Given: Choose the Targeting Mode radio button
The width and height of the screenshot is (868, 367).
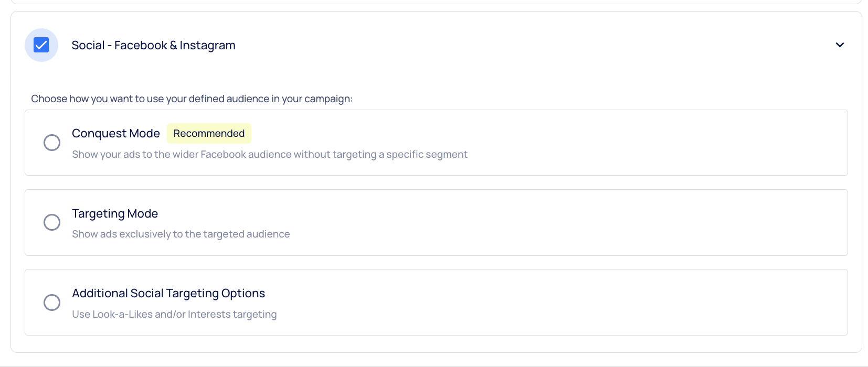Looking at the screenshot, I should pyautogui.click(x=52, y=222).
